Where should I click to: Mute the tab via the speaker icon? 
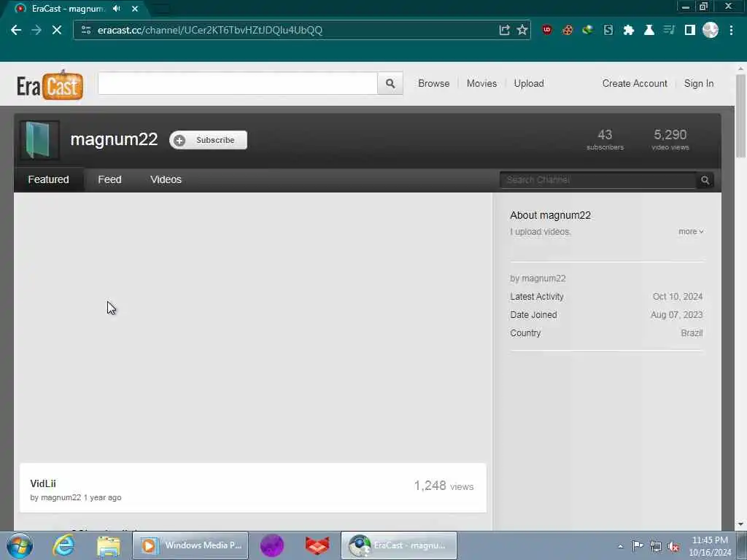click(117, 9)
